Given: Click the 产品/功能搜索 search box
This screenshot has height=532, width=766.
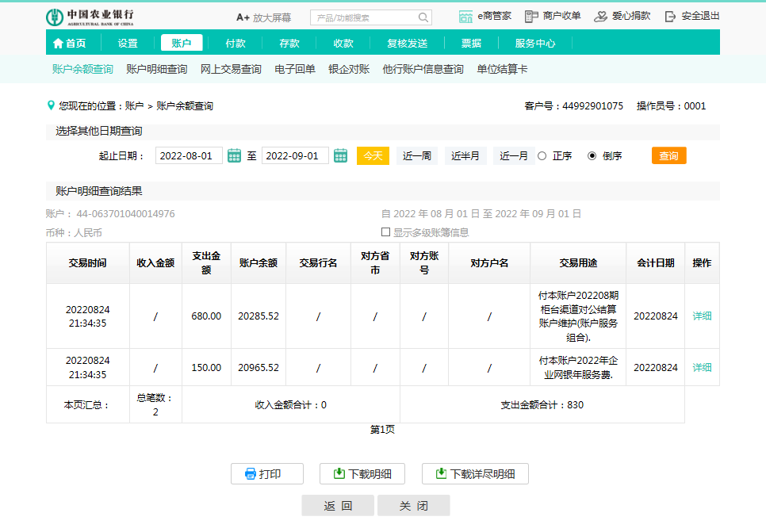Looking at the screenshot, I should click(x=371, y=17).
